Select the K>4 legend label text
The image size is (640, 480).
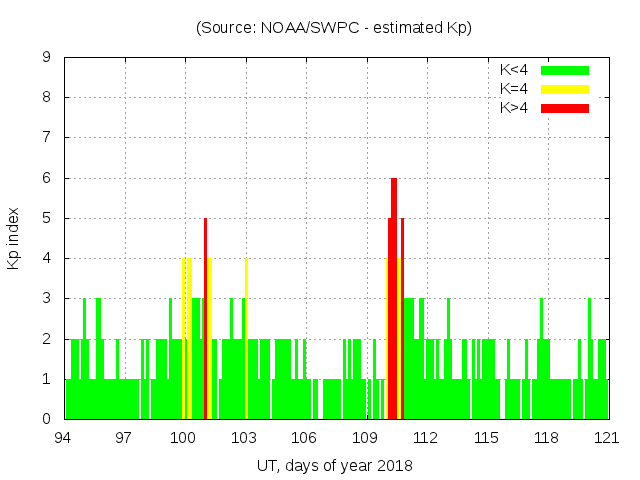click(514, 107)
